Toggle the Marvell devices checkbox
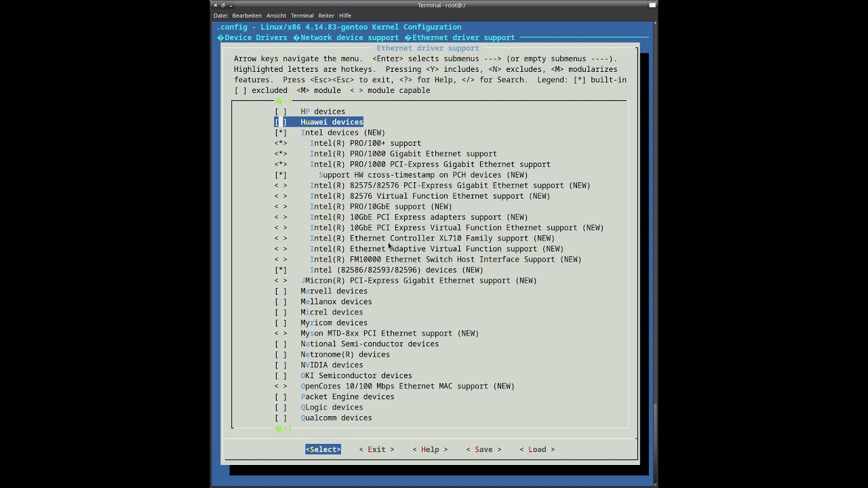Viewport: 868px width, 488px height. [x=281, y=291]
